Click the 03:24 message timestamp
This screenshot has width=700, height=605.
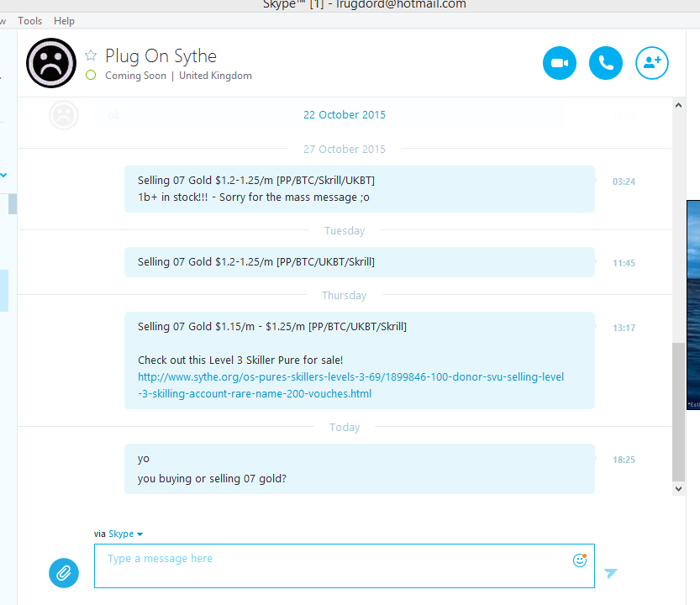[x=624, y=181]
